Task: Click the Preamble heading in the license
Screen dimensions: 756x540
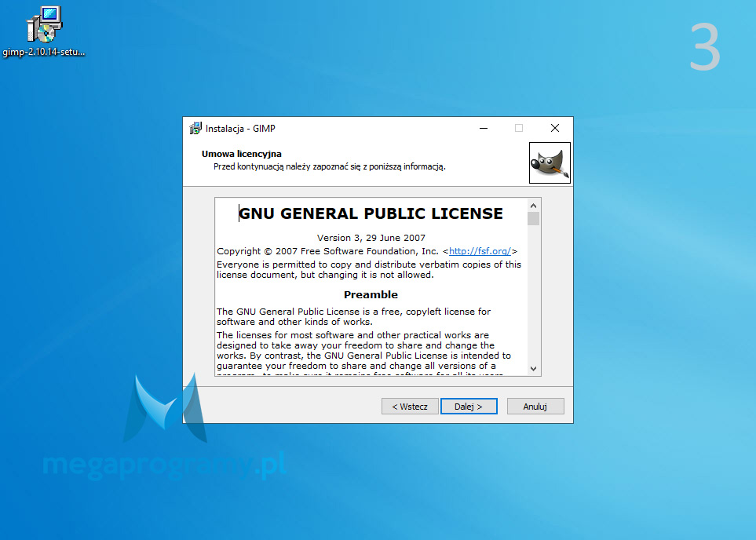Action: (371, 294)
